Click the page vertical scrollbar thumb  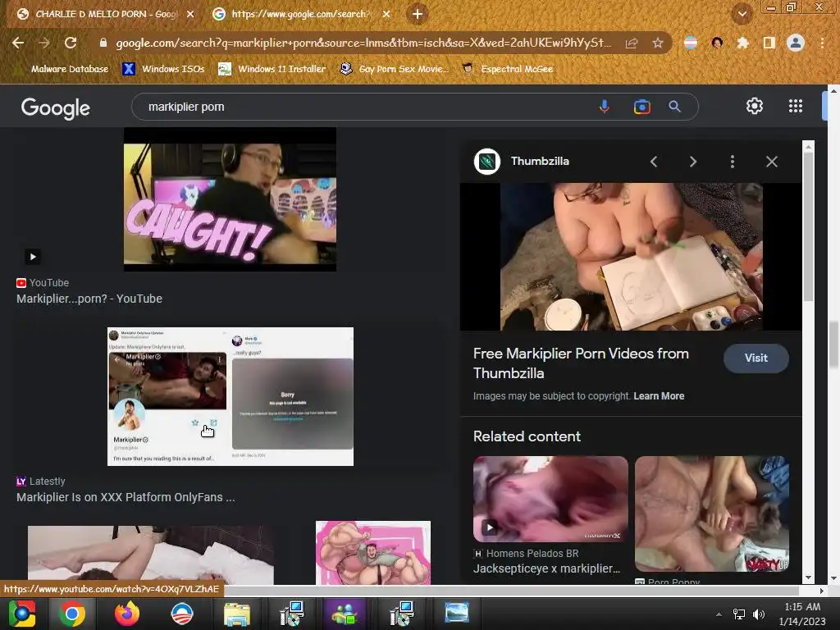pos(833,345)
